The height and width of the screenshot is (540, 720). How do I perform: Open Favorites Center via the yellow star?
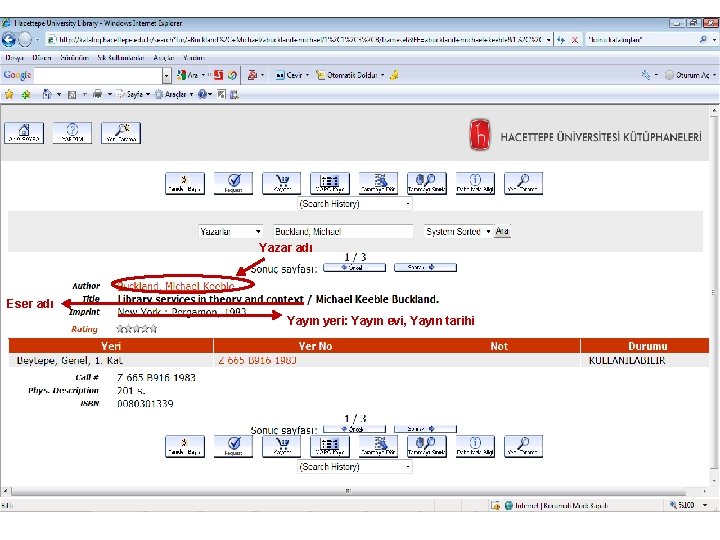click(x=9, y=94)
